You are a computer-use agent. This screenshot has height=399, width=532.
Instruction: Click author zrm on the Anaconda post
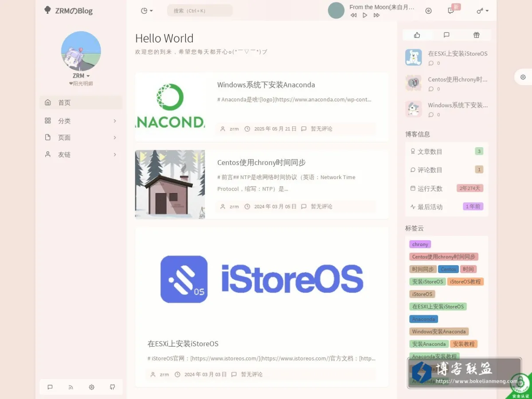(234, 129)
